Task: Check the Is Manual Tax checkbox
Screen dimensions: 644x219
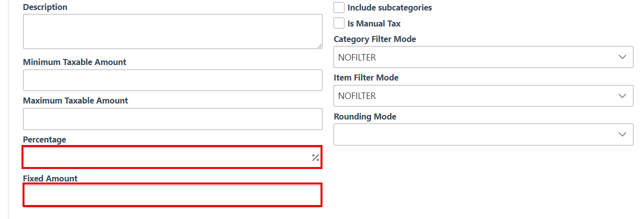Action: coord(339,23)
